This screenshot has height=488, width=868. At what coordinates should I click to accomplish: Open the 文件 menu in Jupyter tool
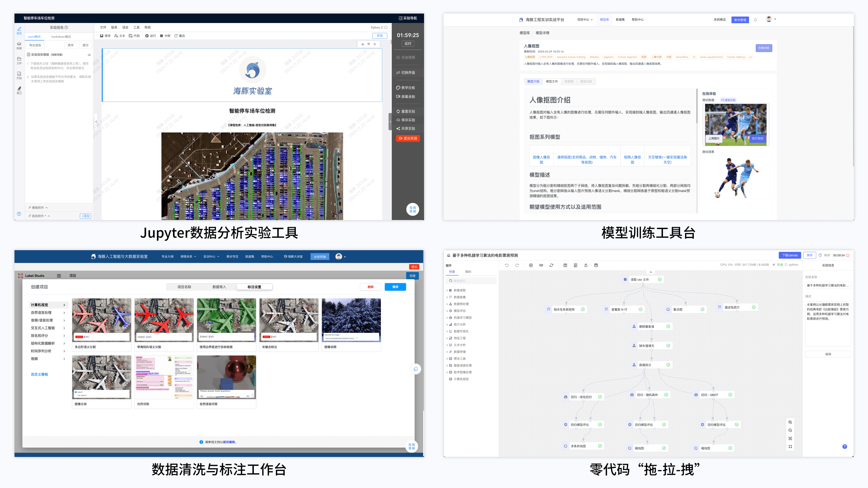coord(103,28)
